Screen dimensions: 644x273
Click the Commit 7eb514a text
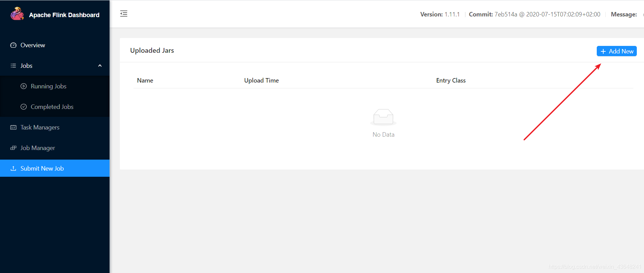pyautogui.click(x=534, y=14)
